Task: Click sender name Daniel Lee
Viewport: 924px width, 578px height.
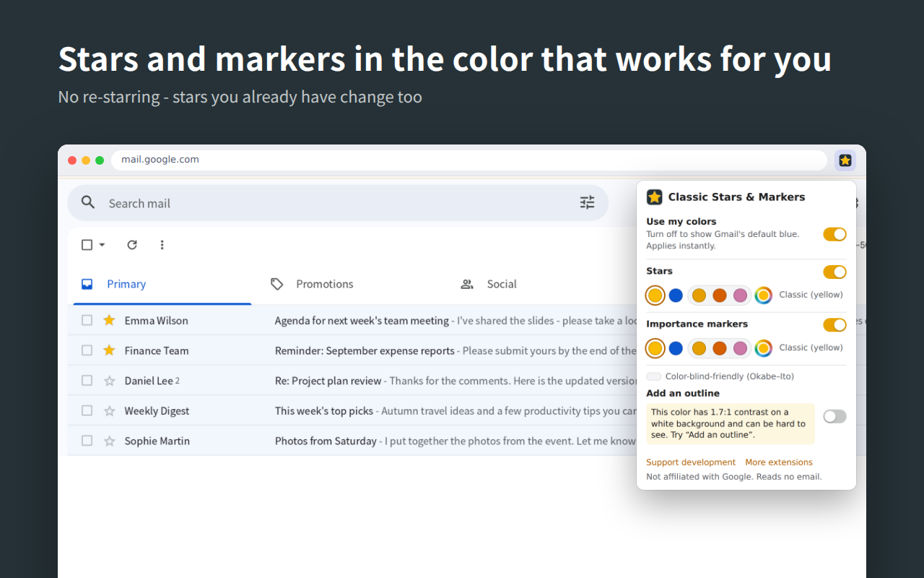Action: tap(149, 381)
